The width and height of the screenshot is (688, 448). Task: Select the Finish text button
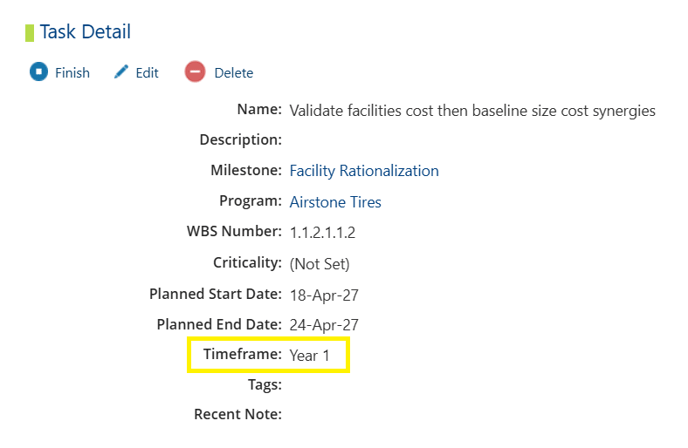tap(72, 72)
